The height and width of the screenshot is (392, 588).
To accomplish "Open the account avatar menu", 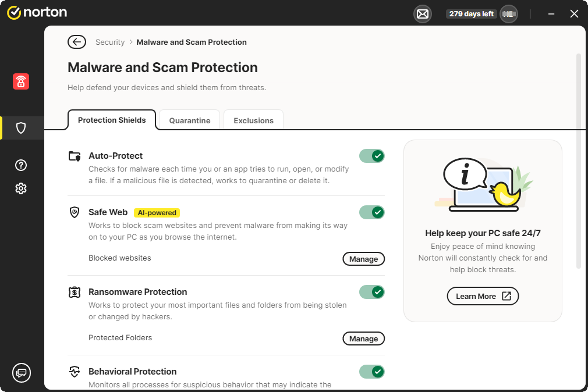I will [x=509, y=14].
